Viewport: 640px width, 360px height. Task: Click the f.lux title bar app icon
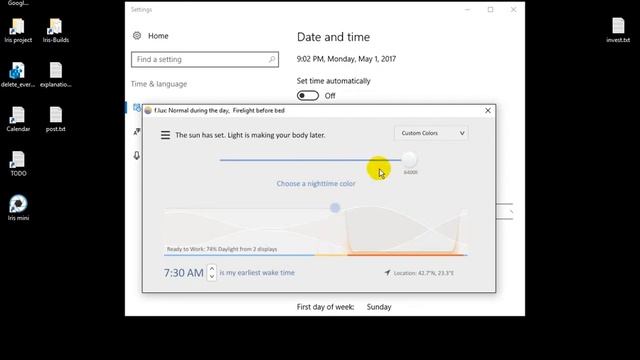(x=148, y=111)
